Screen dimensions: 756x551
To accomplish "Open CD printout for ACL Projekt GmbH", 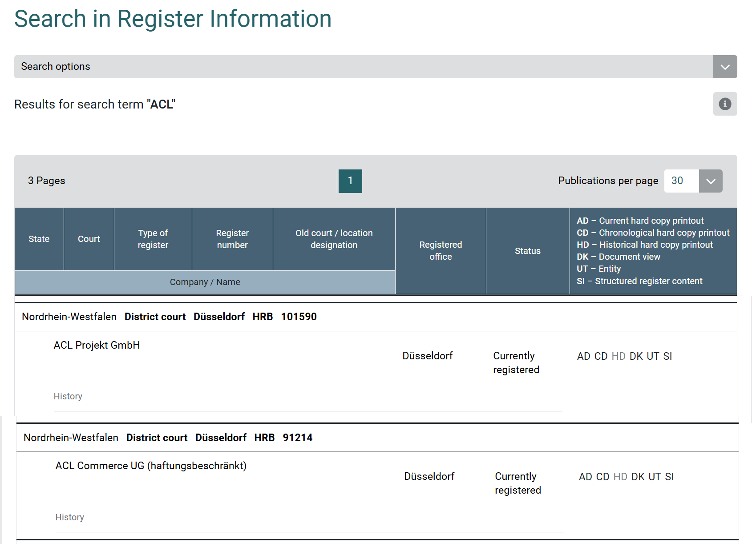I will click(601, 356).
